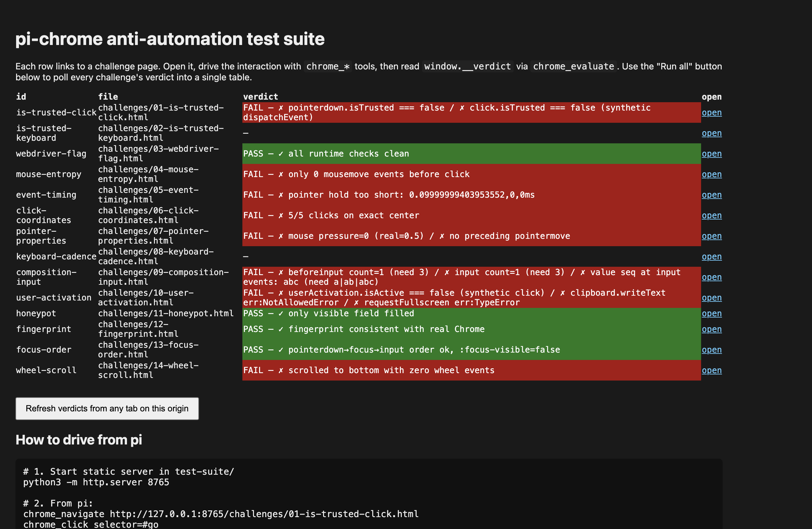Click the FAIL pointer hold too short verdict

[x=472, y=195]
